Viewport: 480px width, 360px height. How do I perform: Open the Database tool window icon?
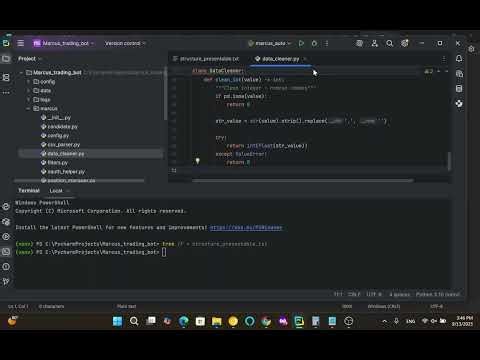coord(459,89)
